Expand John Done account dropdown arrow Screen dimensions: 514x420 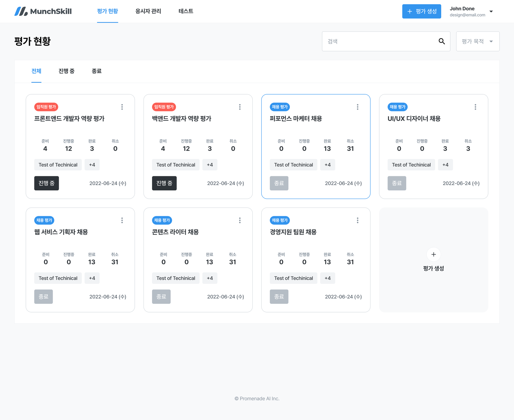click(x=491, y=12)
